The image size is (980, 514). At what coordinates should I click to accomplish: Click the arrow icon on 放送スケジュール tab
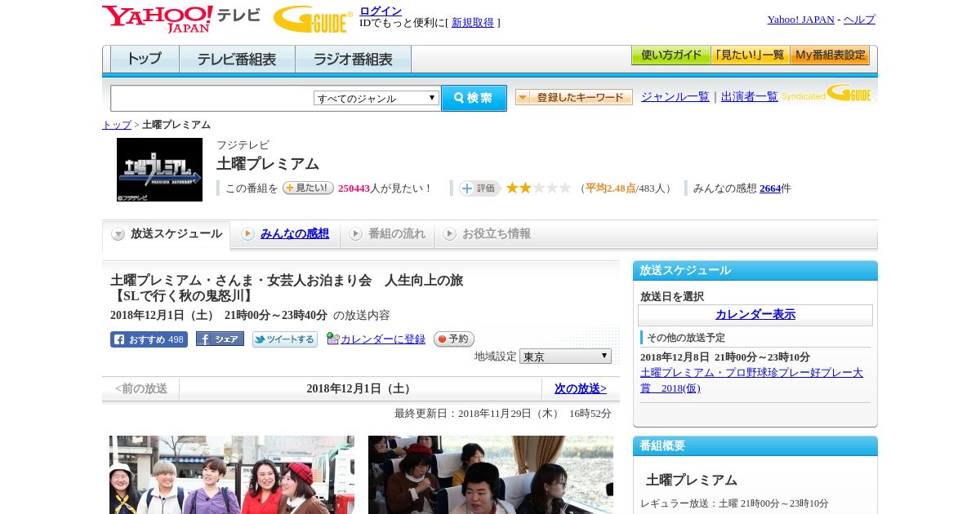pyautogui.click(x=118, y=234)
